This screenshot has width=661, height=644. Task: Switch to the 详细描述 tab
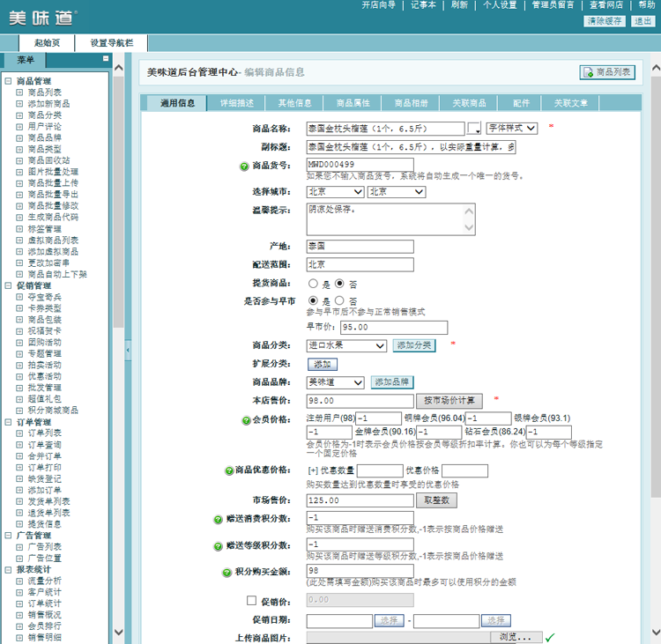point(236,103)
